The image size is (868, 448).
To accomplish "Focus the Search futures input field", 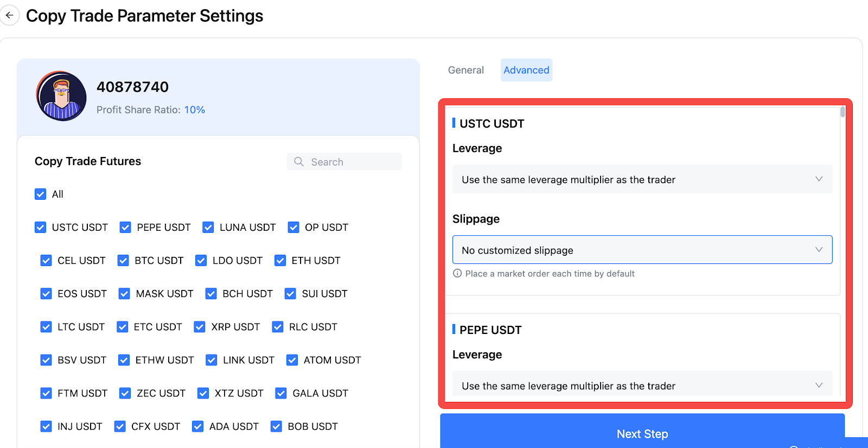I will (344, 162).
